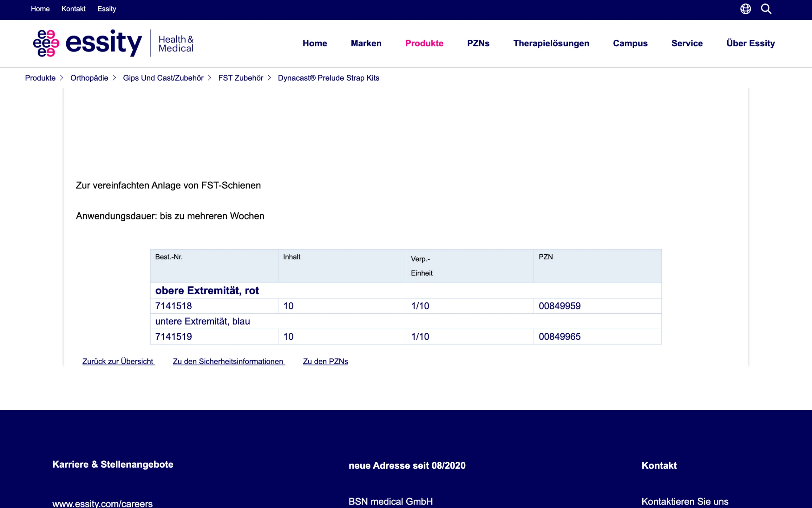Click Kontaktieren Sie uns in footer

click(685, 502)
